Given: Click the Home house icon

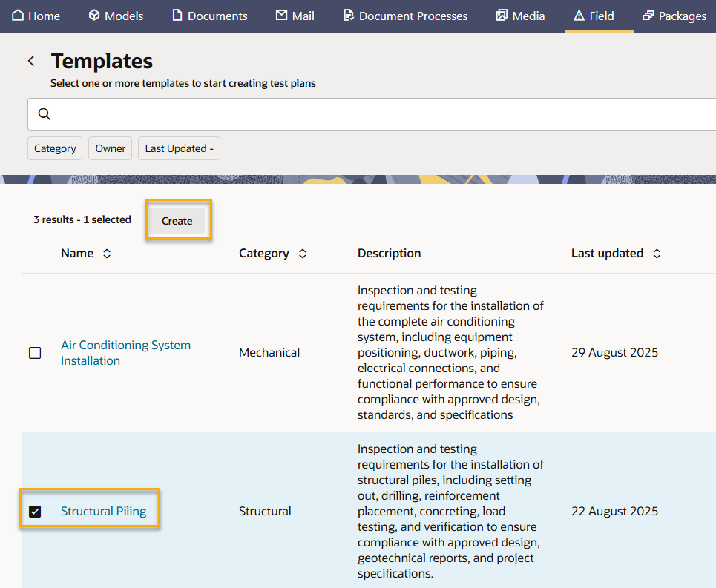Looking at the screenshot, I should pyautogui.click(x=18, y=16).
